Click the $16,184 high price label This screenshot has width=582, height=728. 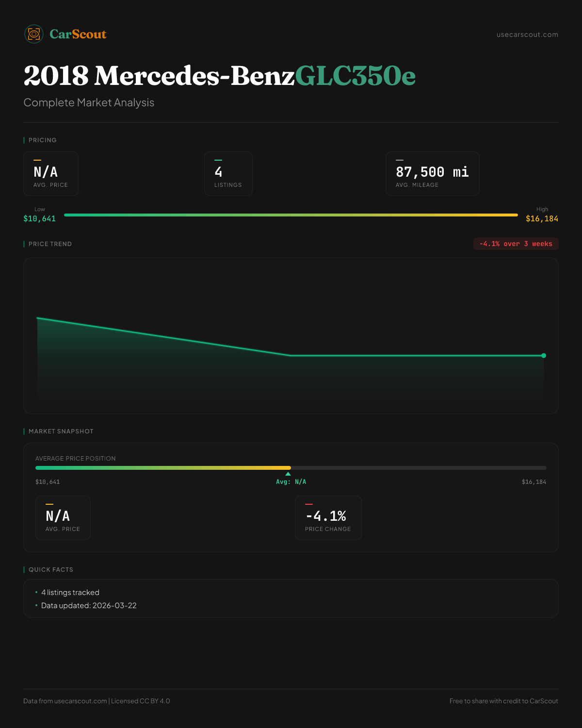(x=542, y=219)
